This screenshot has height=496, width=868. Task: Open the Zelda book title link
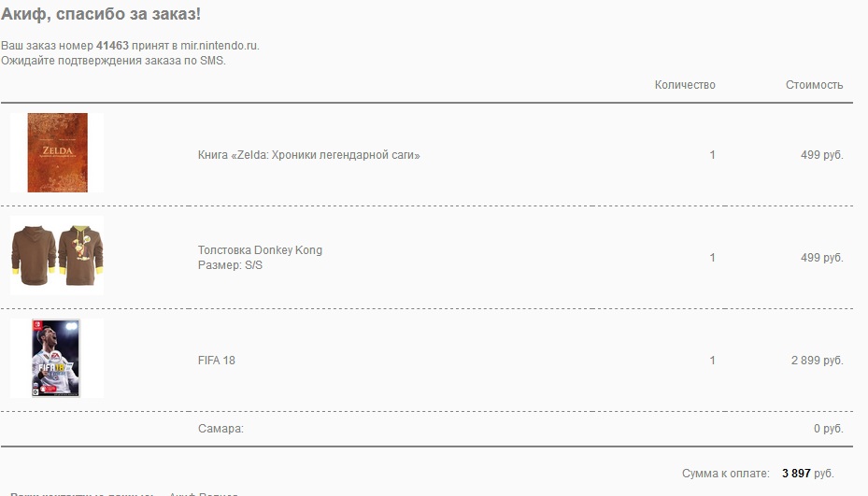click(308, 155)
